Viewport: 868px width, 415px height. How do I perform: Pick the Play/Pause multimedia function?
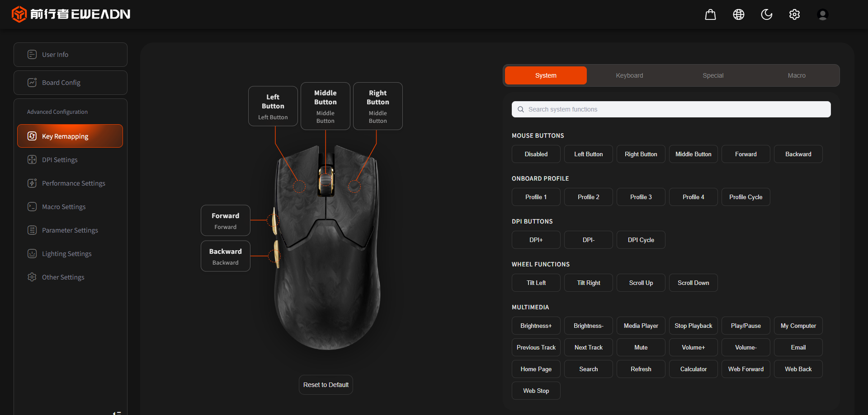coord(745,326)
